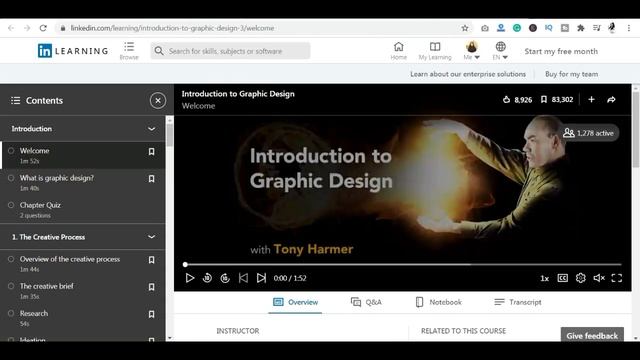The height and width of the screenshot is (360, 640).
Task: Click the browser address bar URL
Action: click(172, 28)
